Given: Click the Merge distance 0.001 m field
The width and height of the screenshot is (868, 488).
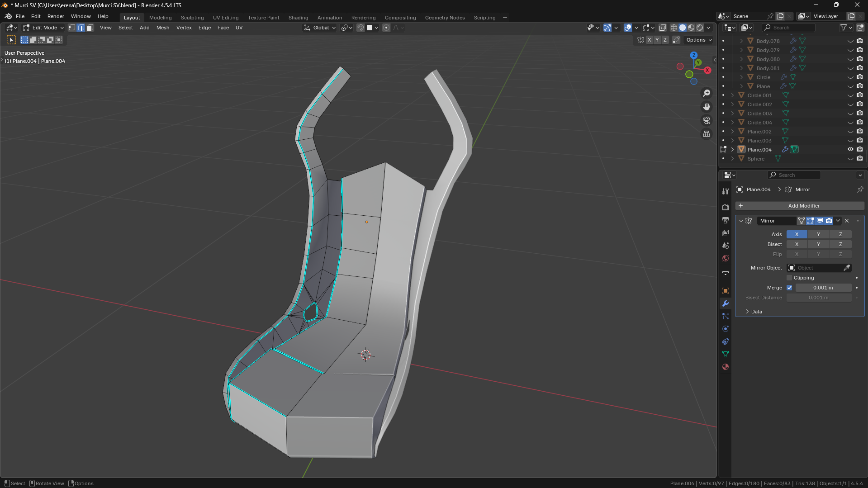Looking at the screenshot, I should pos(823,288).
